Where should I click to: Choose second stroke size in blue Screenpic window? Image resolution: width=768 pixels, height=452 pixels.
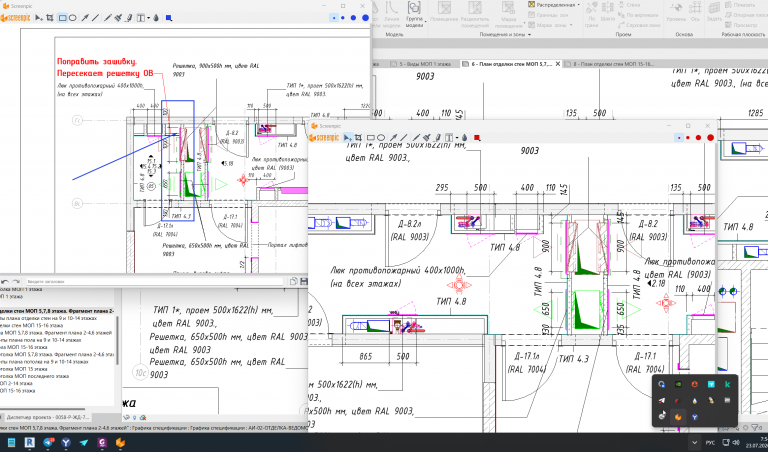click(x=343, y=18)
